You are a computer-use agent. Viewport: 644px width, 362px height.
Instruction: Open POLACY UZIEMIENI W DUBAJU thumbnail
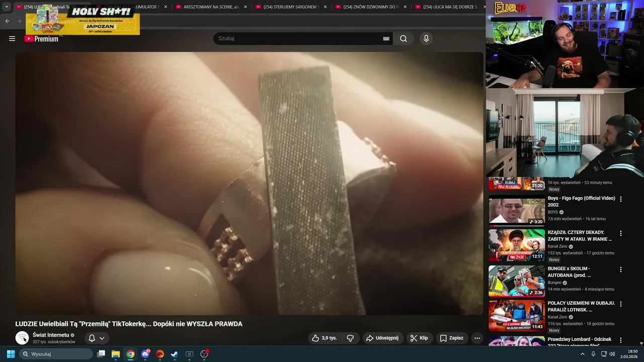point(517,316)
